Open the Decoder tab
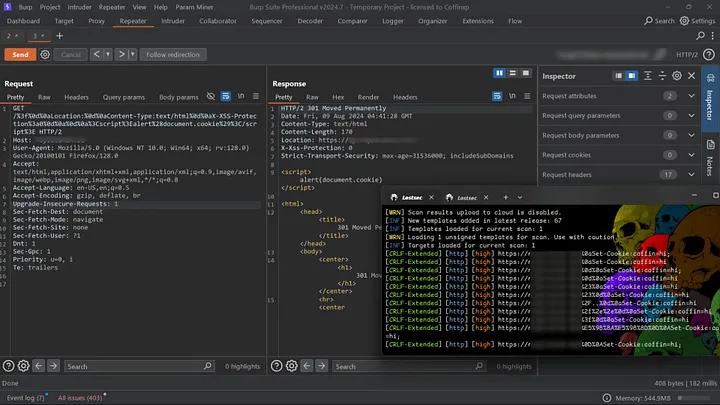 (310, 21)
